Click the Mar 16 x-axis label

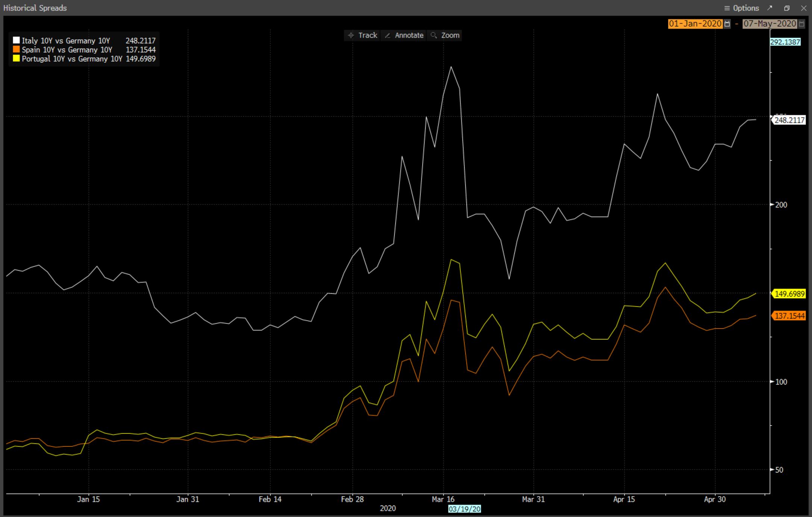click(x=443, y=499)
